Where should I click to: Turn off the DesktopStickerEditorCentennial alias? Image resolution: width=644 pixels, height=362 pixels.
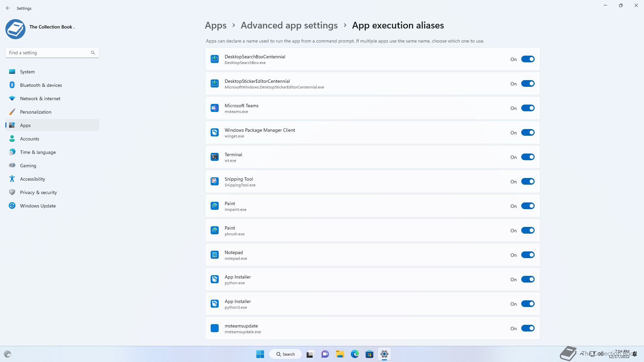point(528,84)
